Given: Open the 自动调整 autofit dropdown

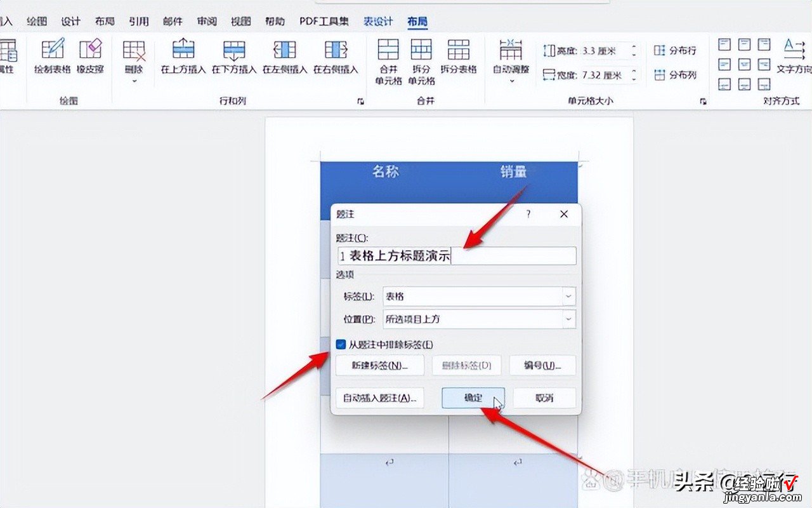Looking at the screenshot, I should pyautogui.click(x=511, y=60).
